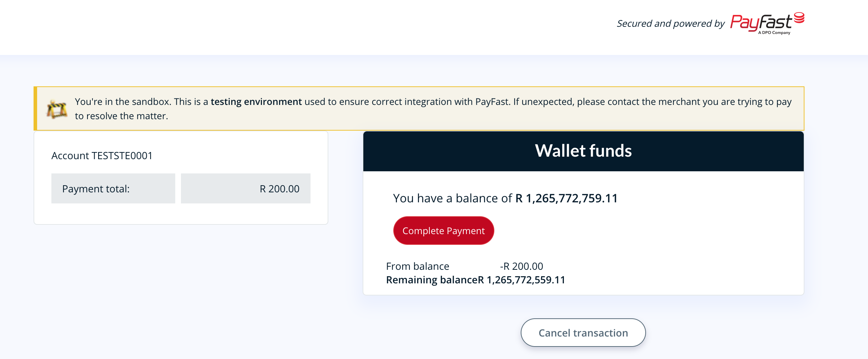This screenshot has width=868, height=359.
Task: Click 'to resolve the matter' banner line
Action: 121,116
